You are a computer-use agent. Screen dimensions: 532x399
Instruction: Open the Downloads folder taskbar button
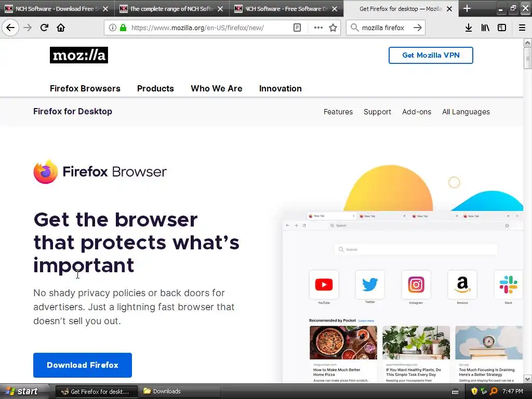pos(179,392)
